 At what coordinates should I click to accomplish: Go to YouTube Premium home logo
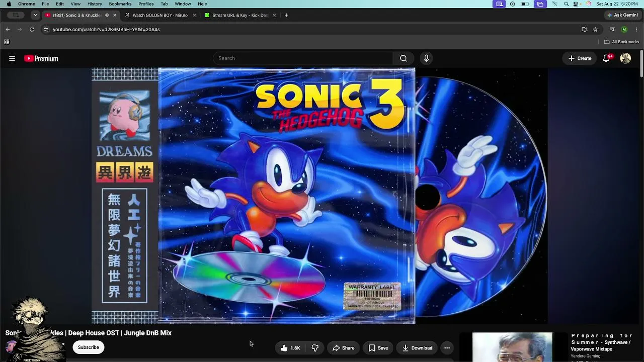click(41, 58)
